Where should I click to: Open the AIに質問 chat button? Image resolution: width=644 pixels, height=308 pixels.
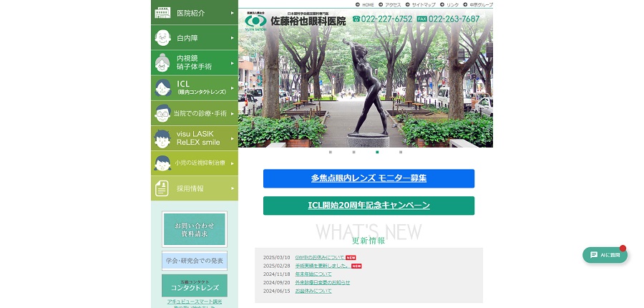tap(605, 255)
